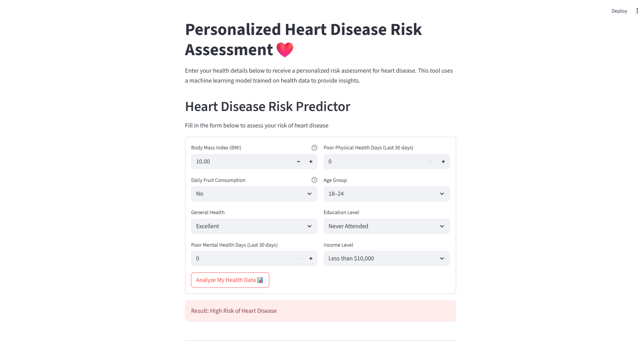Decrease BMI with the minus button
The height and width of the screenshot is (345, 644).
click(x=298, y=162)
